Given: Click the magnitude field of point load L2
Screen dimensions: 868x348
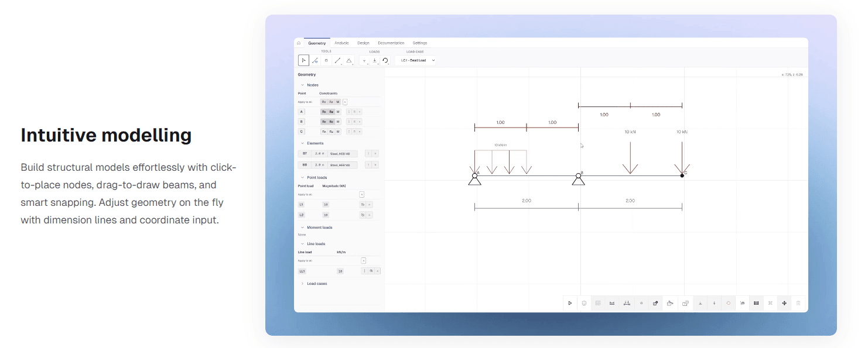Looking at the screenshot, I should pos(326,214).
